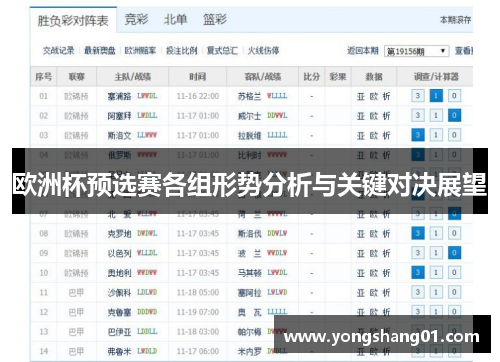This screenshot has width=500, height=362.
Task: Open the 复式总汇 link
Action: 222,51
